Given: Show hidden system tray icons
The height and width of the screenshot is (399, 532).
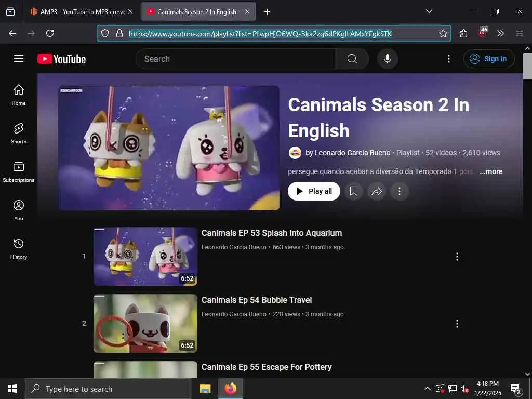Looking at the screenshot, I should click(428, 389).
